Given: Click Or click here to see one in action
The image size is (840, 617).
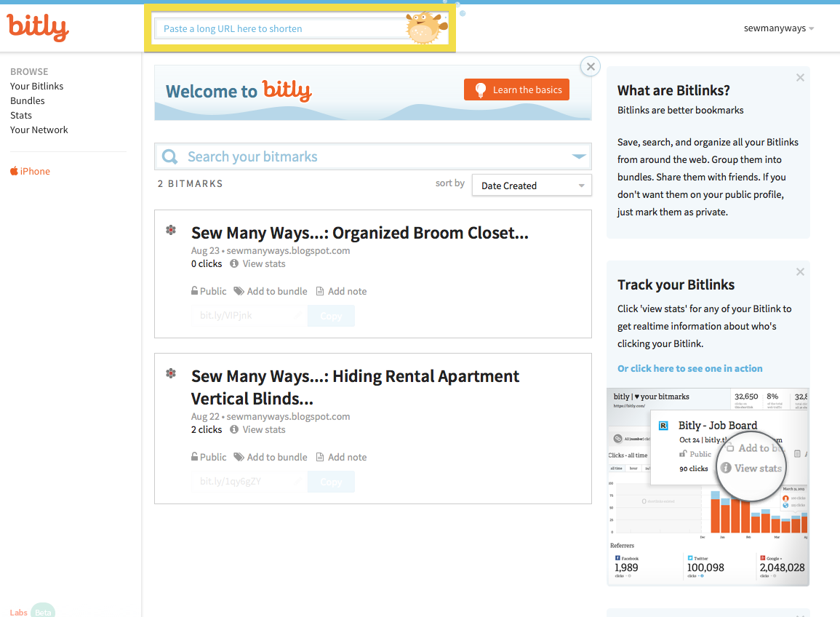Looking at the screenshot, I should [x=690, y=368].
